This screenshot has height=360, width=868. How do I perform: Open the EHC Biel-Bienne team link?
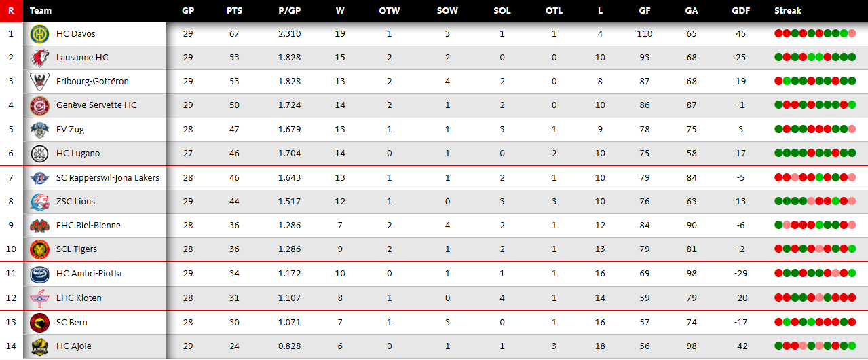(x=88, y=226)
